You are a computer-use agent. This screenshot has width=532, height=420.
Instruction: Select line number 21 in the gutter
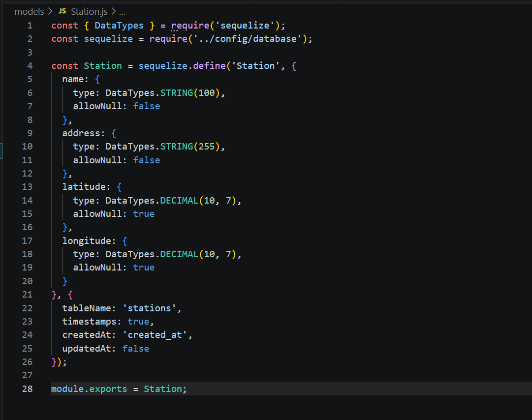(x=28, y=295)
